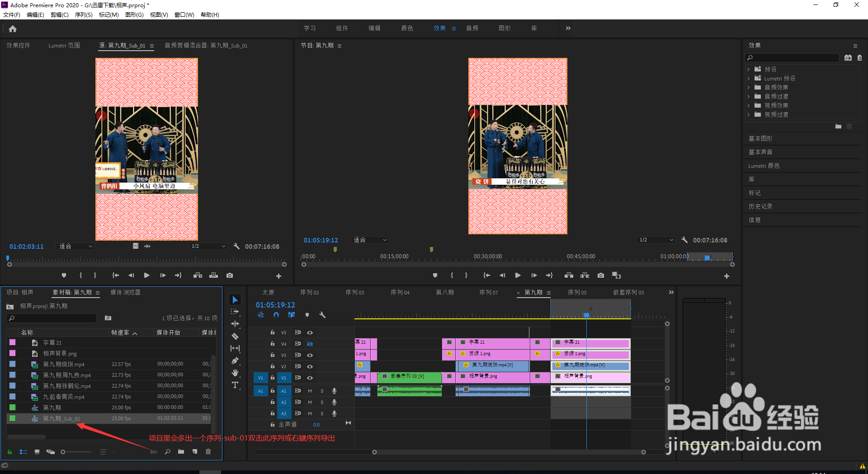Open Home screen with the house icon
The image size is (868, 474).
(x=13, y=29)
